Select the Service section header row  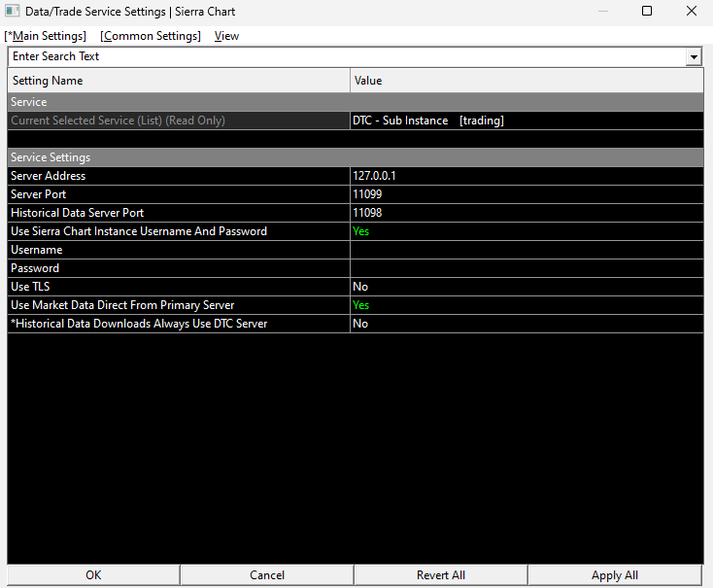coord(356,102)
